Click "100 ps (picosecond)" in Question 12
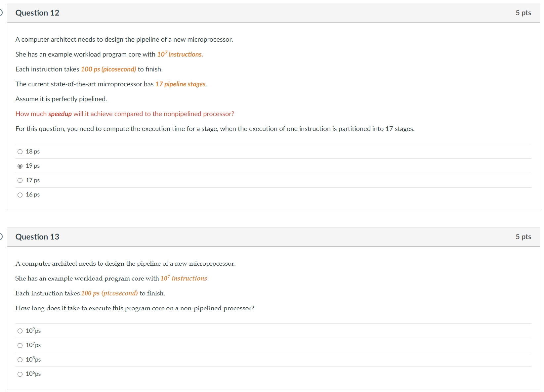 (108, 69)
